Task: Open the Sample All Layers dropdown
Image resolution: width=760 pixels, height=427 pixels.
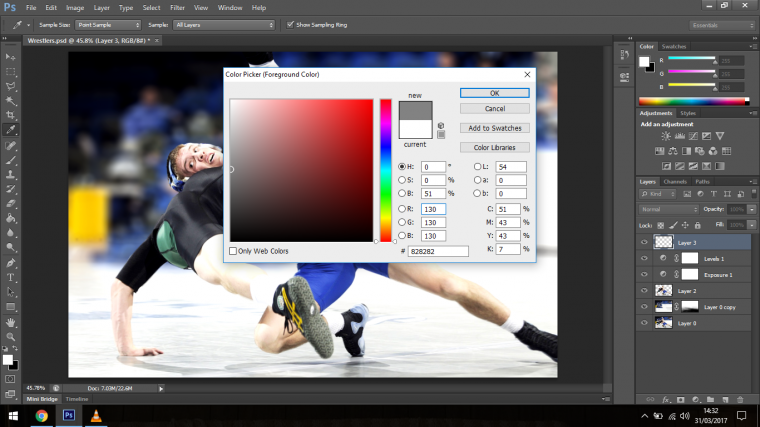Action: tap(224, 25)
